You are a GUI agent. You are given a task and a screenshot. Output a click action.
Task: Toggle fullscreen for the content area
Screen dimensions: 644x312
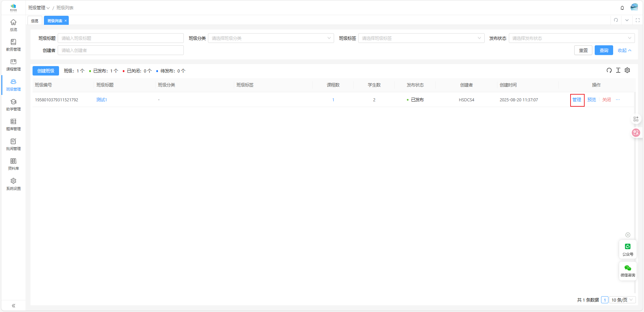coord(638,20)
